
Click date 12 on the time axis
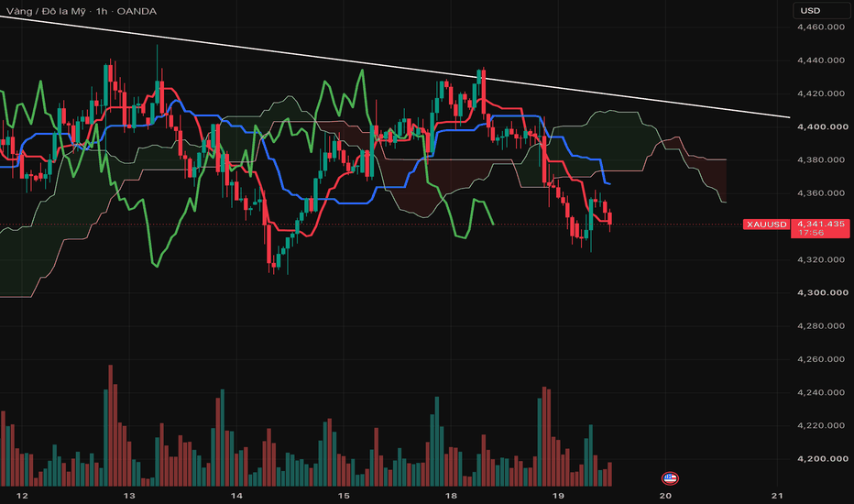(x=22, y=496)
